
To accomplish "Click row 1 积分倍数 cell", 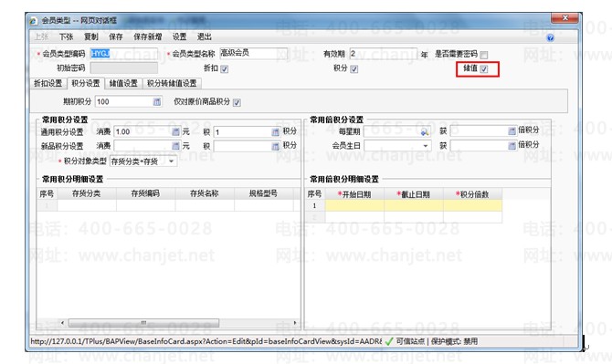I will pyautogui.click(x=472, y=205).
